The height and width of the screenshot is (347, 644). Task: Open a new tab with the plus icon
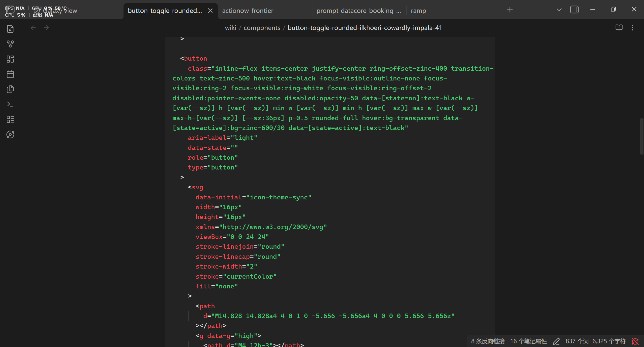coord(510,10)
